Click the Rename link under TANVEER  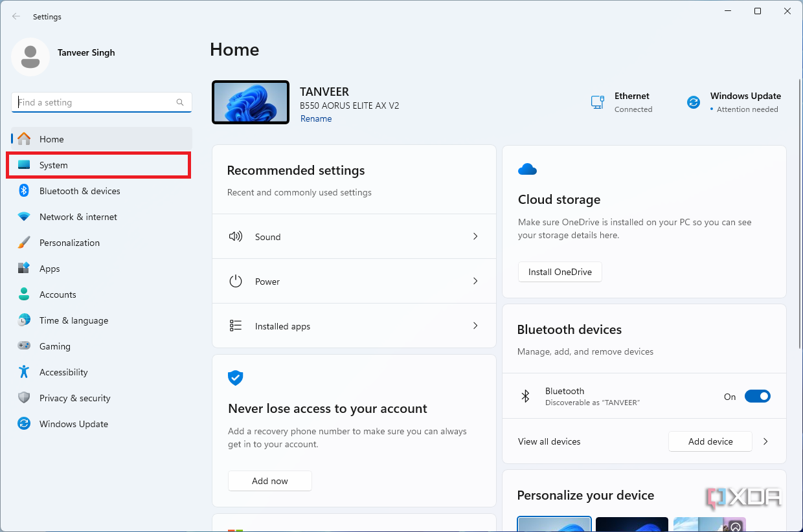316,119
